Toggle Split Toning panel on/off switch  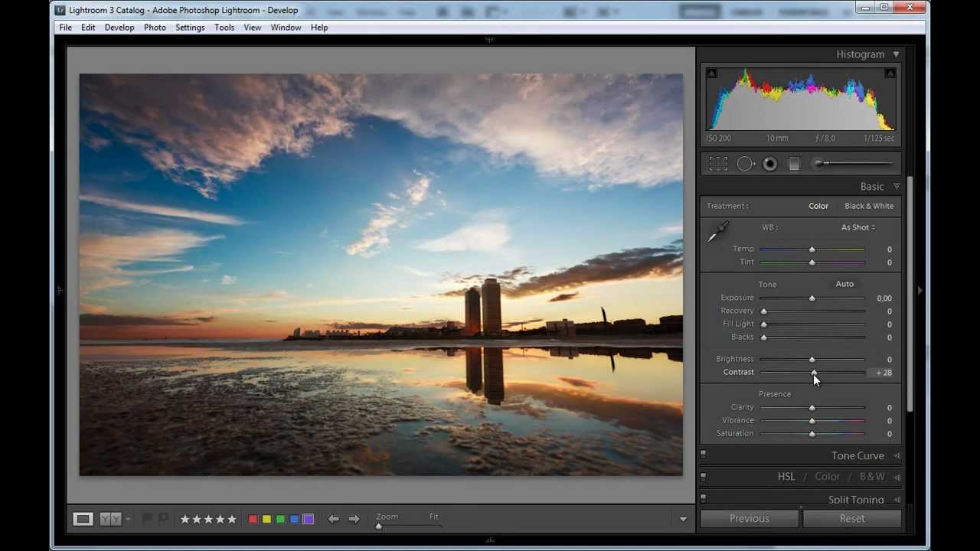(x=703, y=498)
